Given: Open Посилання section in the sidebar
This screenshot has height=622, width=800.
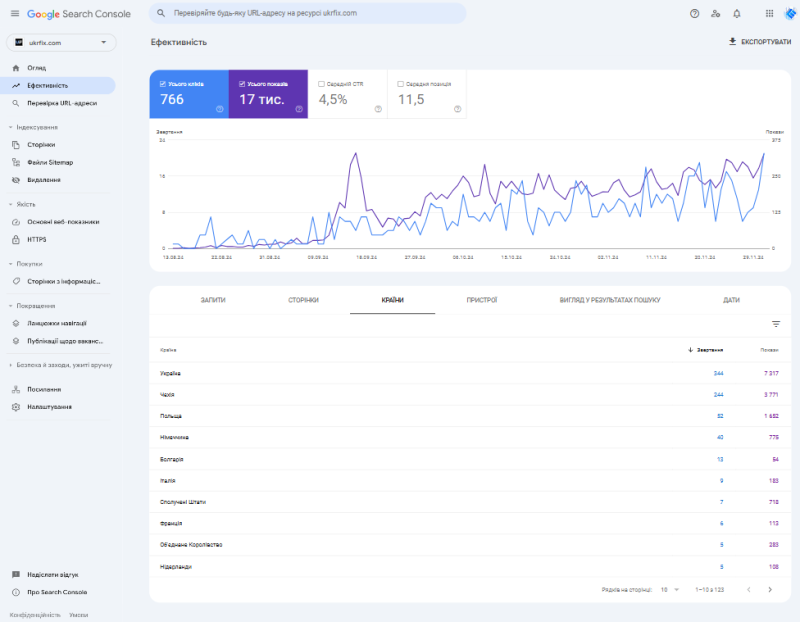Looking at the screenshot, I should (40, 387).
